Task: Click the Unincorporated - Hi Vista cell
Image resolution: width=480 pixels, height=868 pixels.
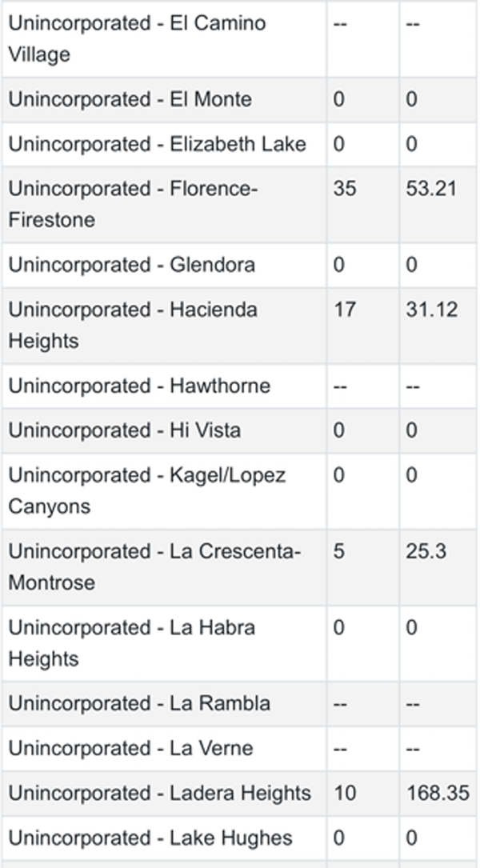Action: 124,431
